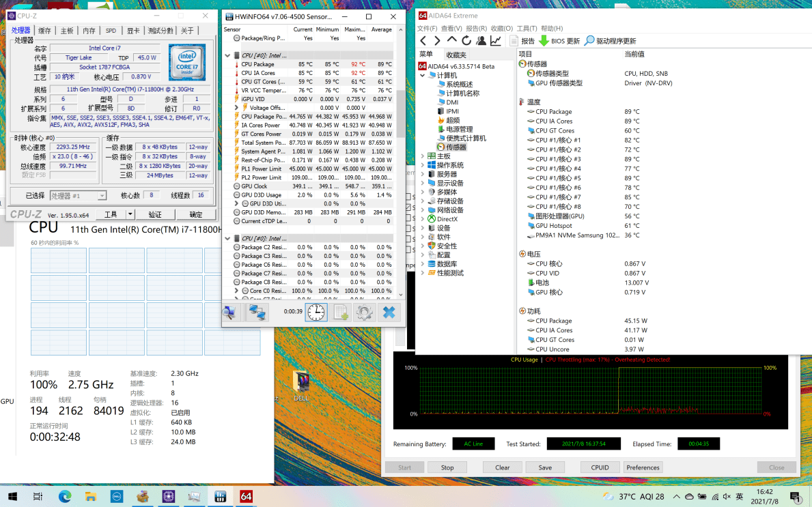The height and width of the screenshot is (507, 812).
Task: Select 超频 overclock item in AIDA64 tree
Action: 449,120
